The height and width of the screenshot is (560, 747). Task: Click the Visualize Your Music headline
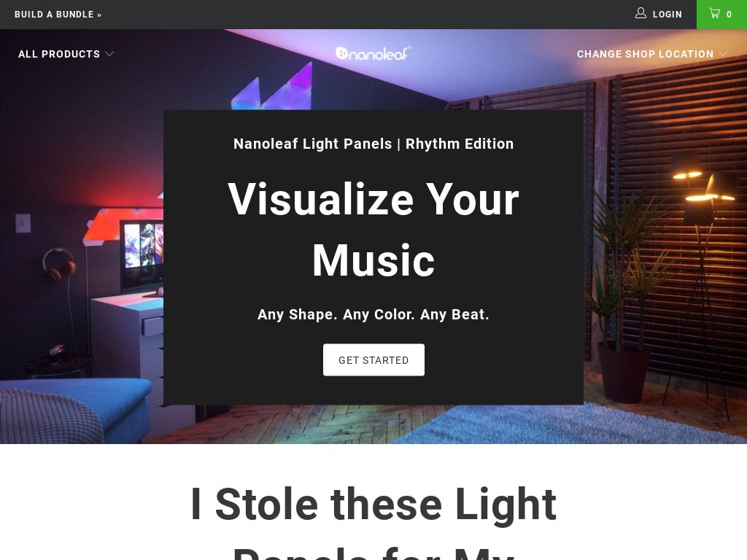pyautogui.click(x=373, y=230)
